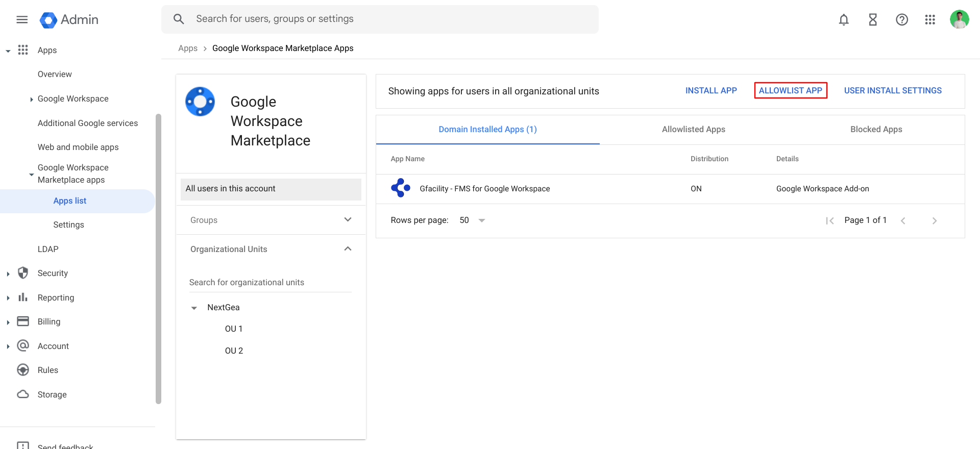The height and width of the screenshot is (449, 980).
Task: Select All users in this account
Action: click(x=271, y=189)
